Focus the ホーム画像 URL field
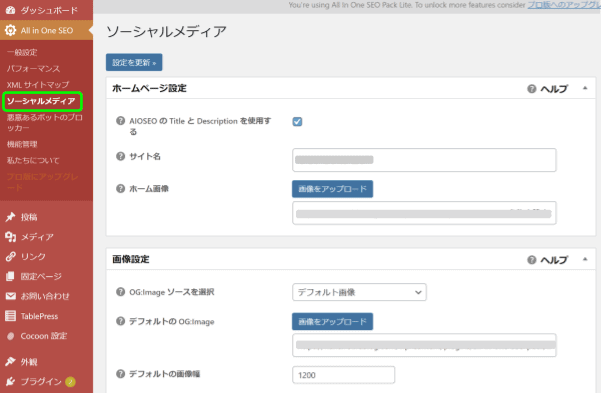Image resolution: width=601 pixels, height=393 pixels. (x=424, y=213)
